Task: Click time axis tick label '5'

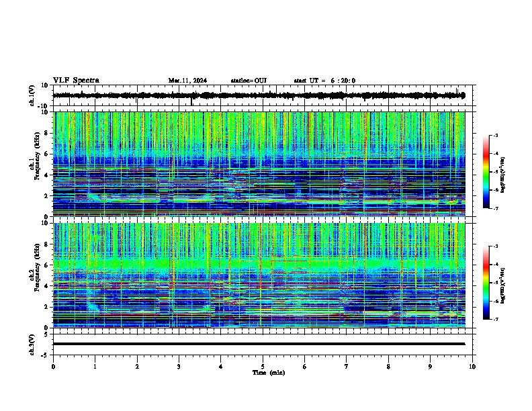Action: 263,367
